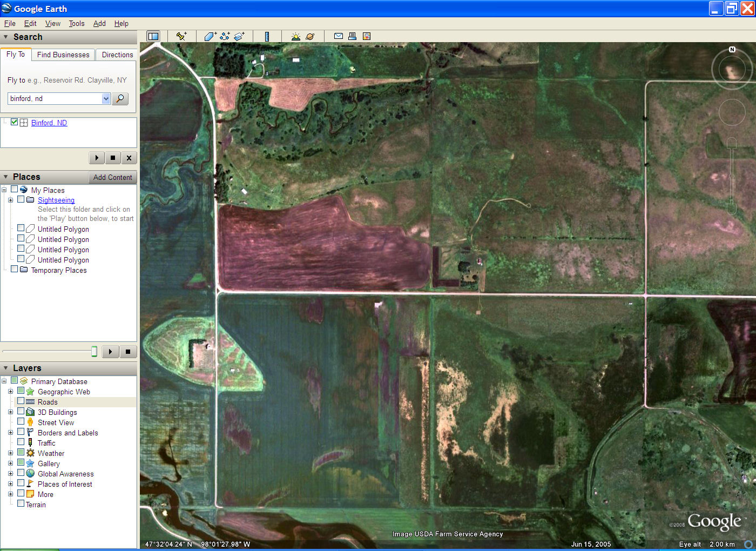Open the Sightseeing link

(x=56, y=200)
